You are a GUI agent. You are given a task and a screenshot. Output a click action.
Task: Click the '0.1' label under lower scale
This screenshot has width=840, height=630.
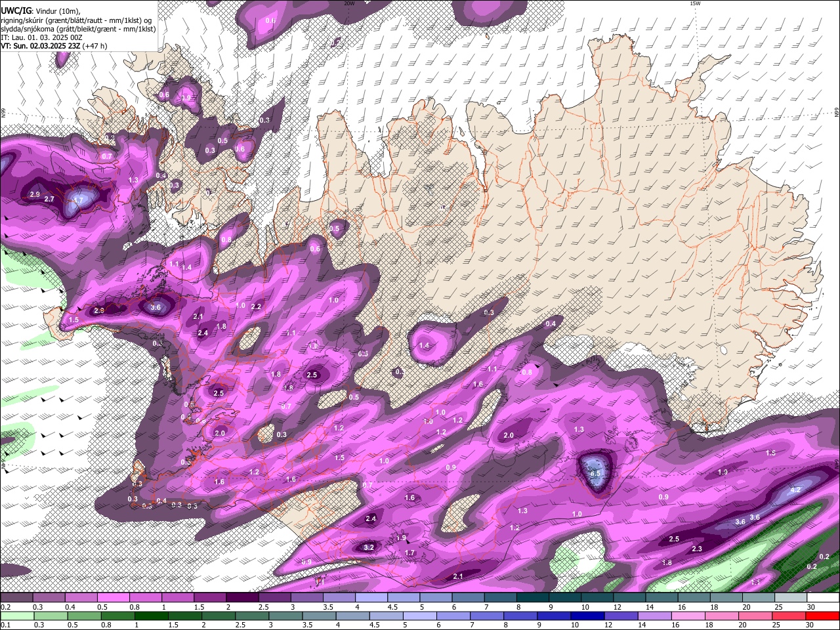tap(6, 625)
